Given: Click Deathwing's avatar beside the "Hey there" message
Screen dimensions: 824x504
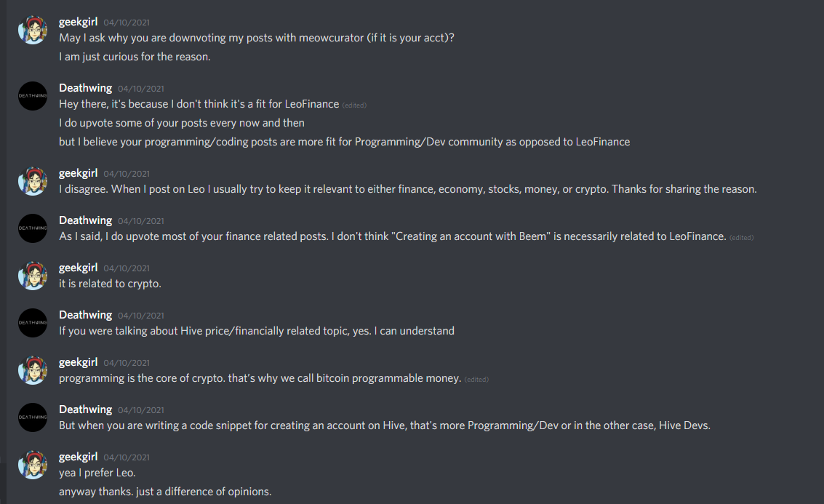Looking at the screenshot, I should tap(33, 96).
